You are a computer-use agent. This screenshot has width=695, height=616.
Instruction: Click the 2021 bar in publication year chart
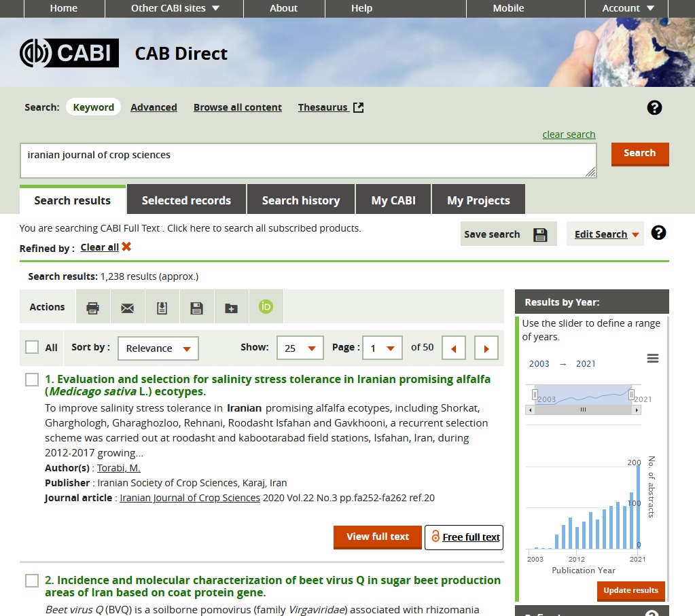click(x=638, y=507)
